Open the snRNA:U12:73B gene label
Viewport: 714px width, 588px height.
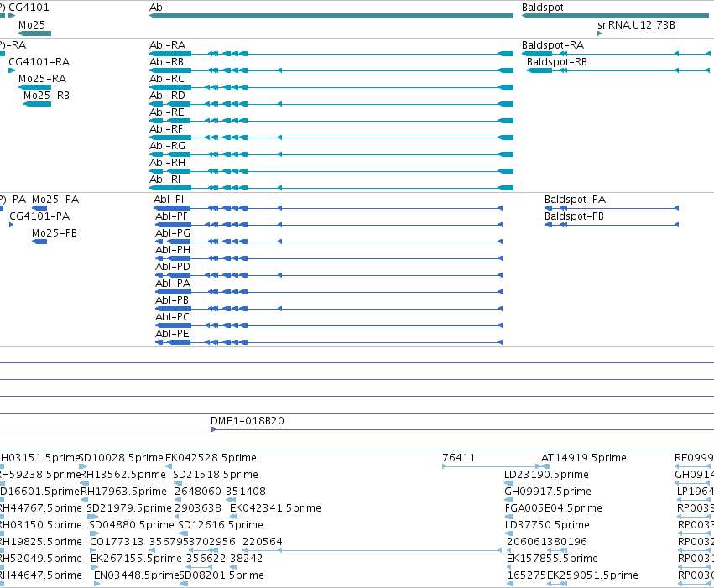pyautogui.click(x=636, y=24)
